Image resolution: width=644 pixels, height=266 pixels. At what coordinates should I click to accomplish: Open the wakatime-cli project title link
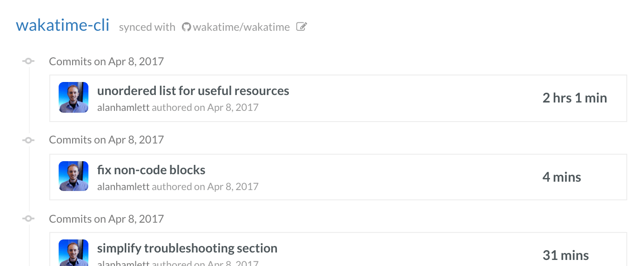(63, 25)
